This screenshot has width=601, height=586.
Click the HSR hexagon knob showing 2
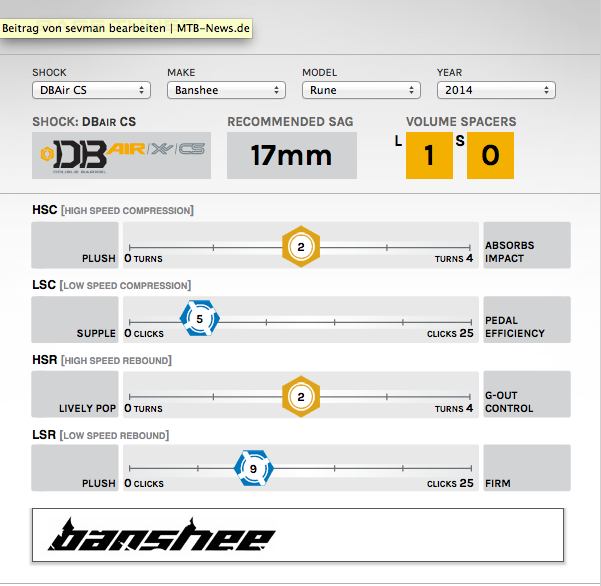[299, 396]
